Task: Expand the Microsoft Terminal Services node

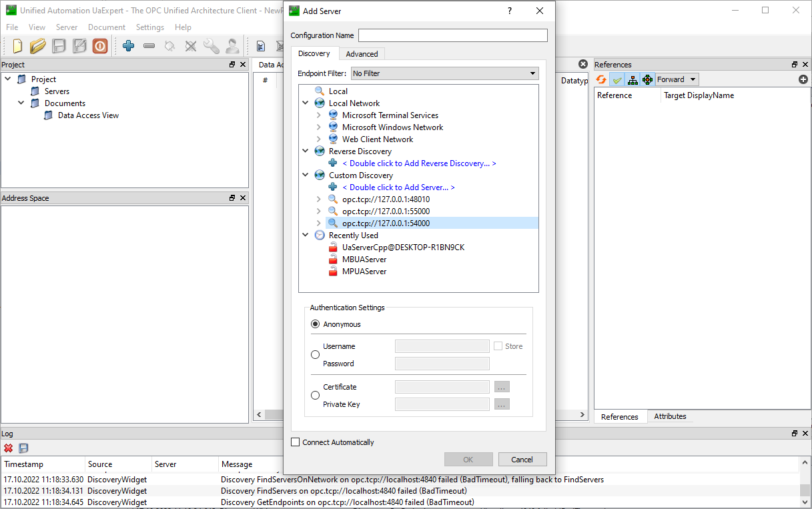Action: [x=319, y=115]
